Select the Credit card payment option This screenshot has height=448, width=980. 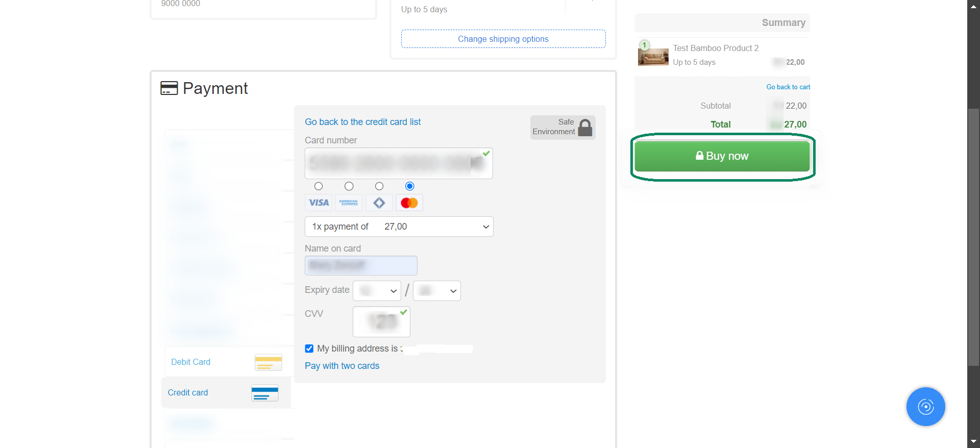(188, 393)
